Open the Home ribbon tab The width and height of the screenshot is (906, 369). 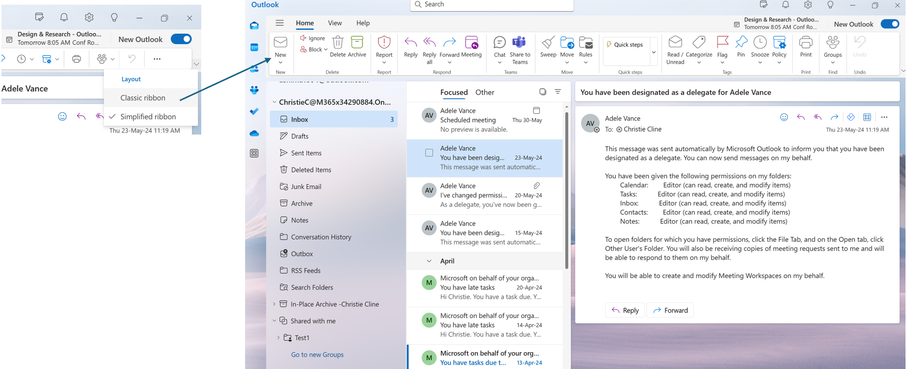pyautogui.click(x=305, y=23)
